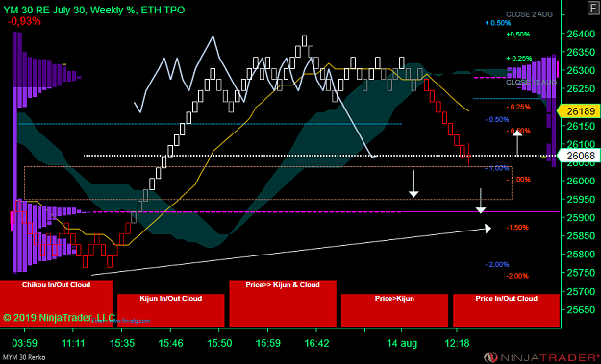Image resolution: width=601 pixels, height=364 pixels.
Task: Click the red -0,93% value
Action: tap(24, 21)
